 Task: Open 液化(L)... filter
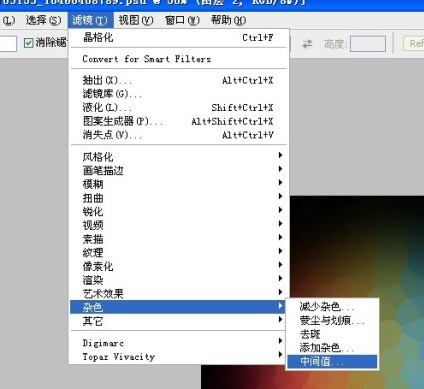tap(178, 108)
